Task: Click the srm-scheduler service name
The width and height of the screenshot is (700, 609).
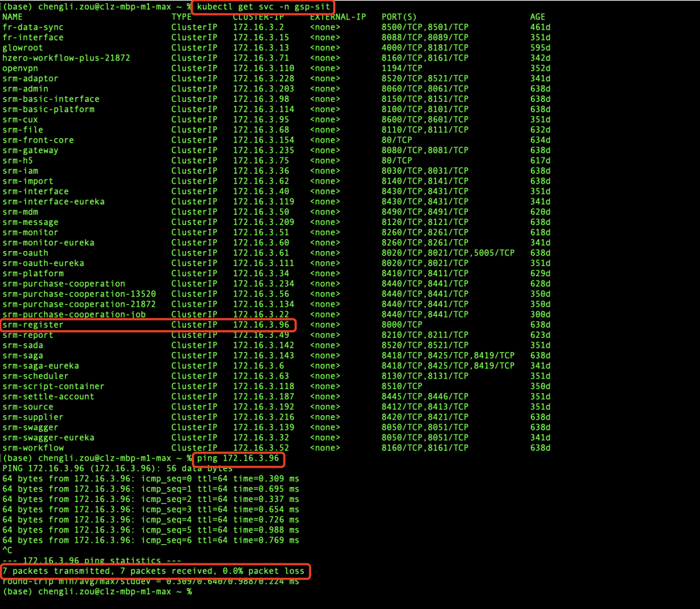Action: (x=36, y=377)
